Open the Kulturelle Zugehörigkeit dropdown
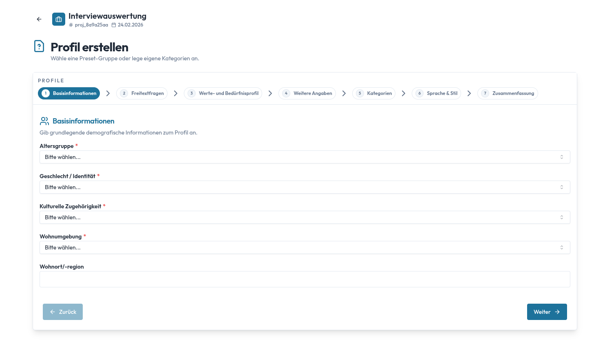This screenshot has width=607, height=364. coord(305,217)
